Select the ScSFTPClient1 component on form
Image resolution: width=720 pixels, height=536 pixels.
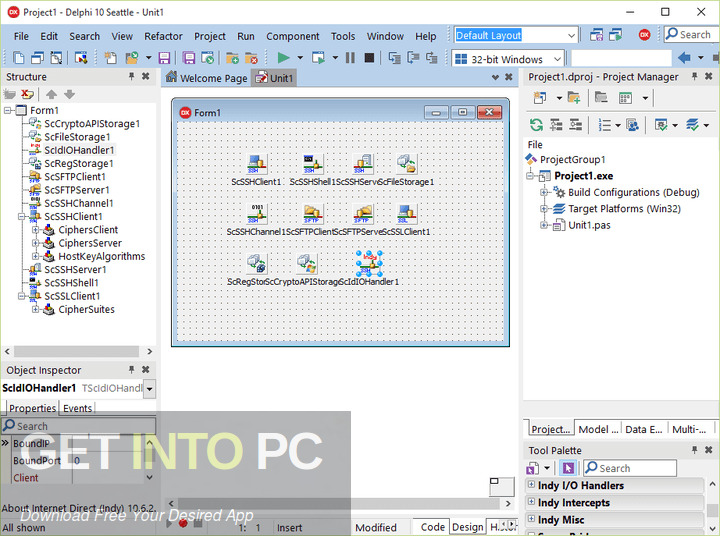[313, 214]
